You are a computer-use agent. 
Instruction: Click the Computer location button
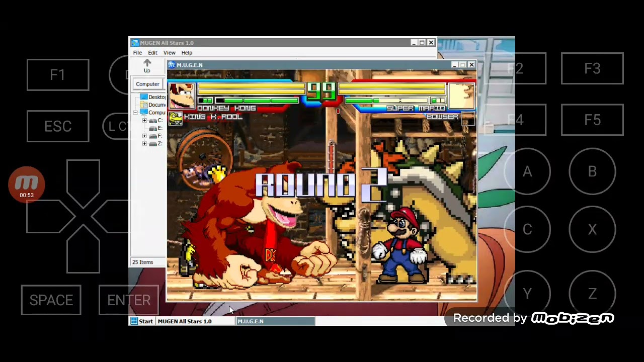tap(147, 84)
